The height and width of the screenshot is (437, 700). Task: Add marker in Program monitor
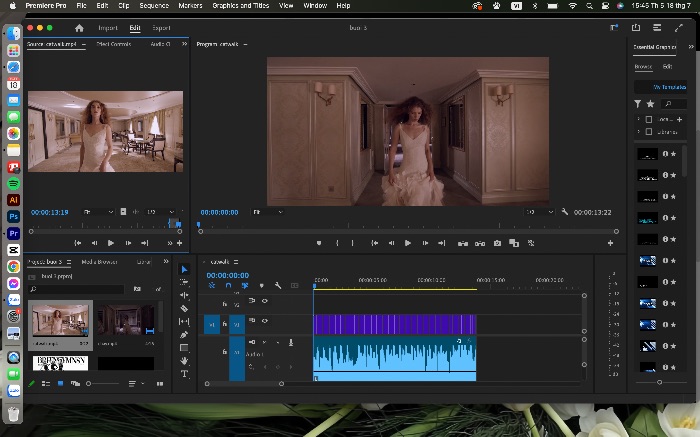click(x=319, y=243)
